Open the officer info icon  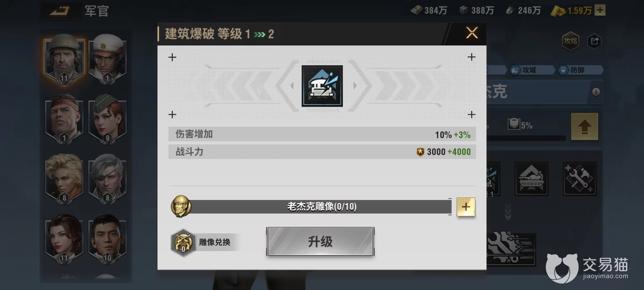click(x=596, y=92)
